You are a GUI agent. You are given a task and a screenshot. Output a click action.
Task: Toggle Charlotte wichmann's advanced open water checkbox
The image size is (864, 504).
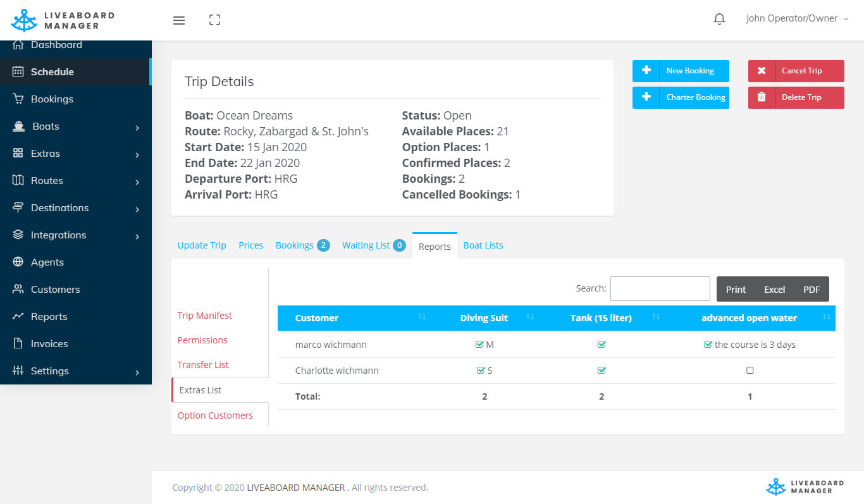(750, 371)
